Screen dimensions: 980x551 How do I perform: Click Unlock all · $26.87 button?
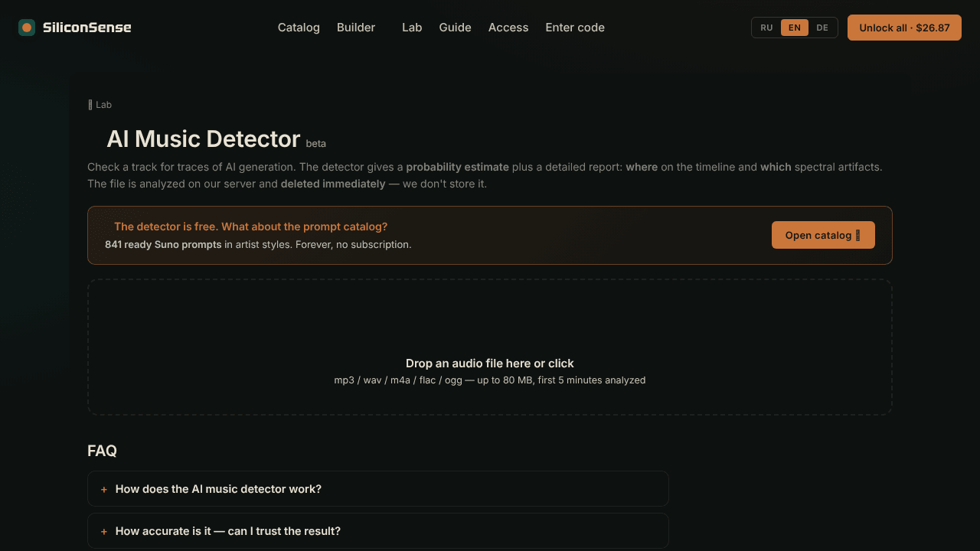(x=904, y=28)
